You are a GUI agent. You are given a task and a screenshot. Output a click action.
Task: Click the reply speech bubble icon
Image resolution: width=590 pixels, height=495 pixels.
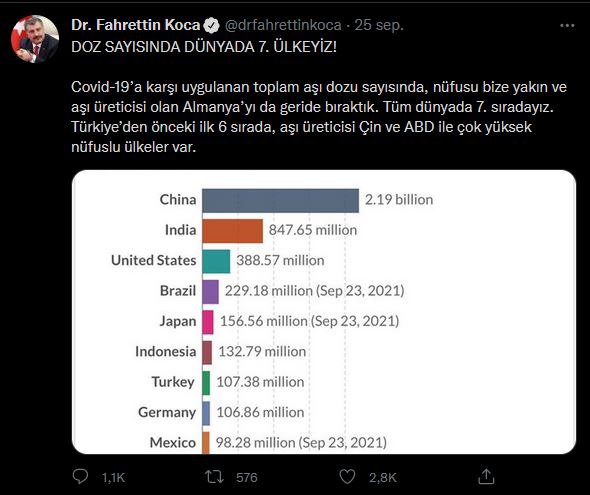pos(80,477)
